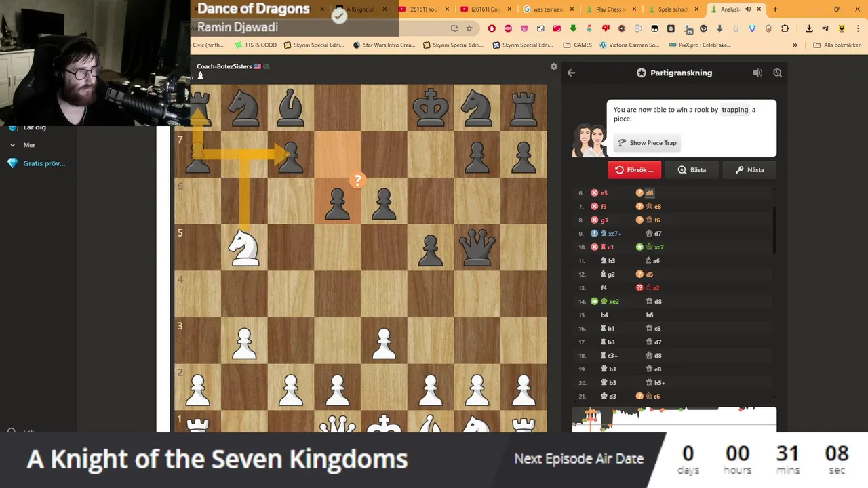Viewport: 868px width, 488px height.
Task: Click the Botez sisters coach avatar
Action: coord(589,140)
